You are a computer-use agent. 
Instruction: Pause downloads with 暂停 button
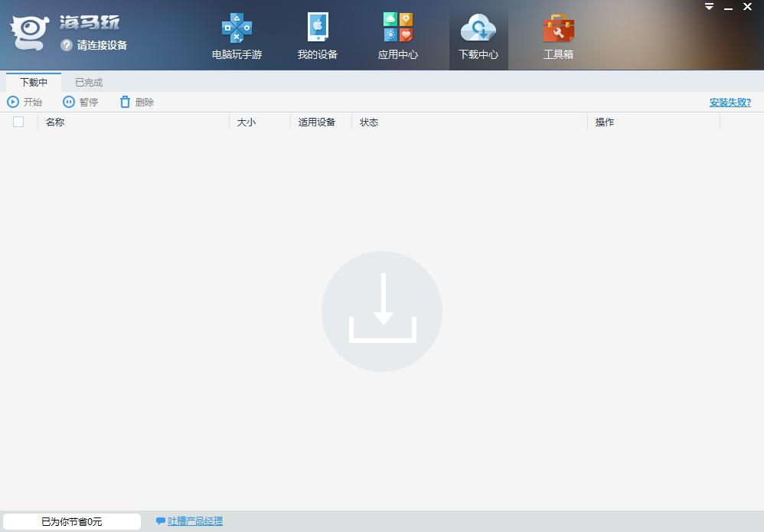[80, 102]
